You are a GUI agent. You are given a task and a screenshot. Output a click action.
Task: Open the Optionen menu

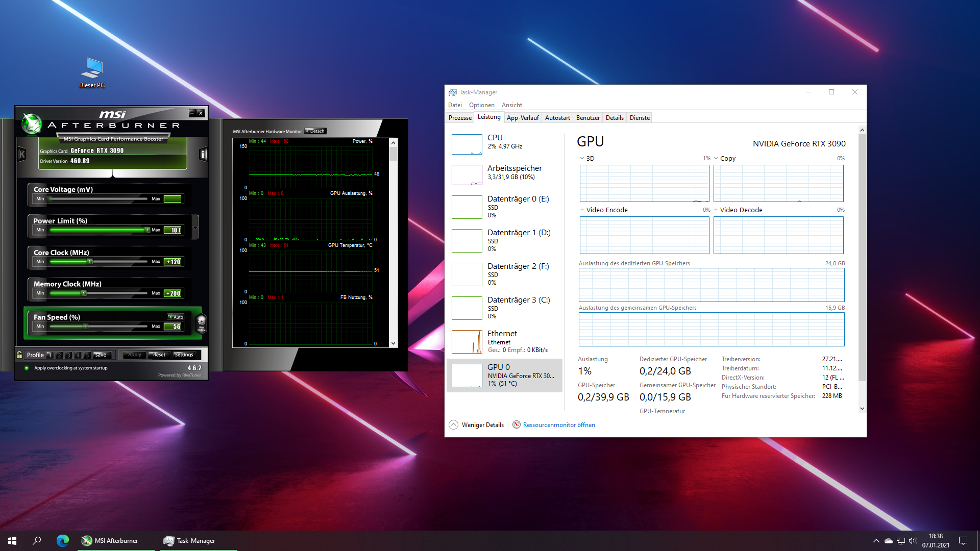tap(481, 105)
